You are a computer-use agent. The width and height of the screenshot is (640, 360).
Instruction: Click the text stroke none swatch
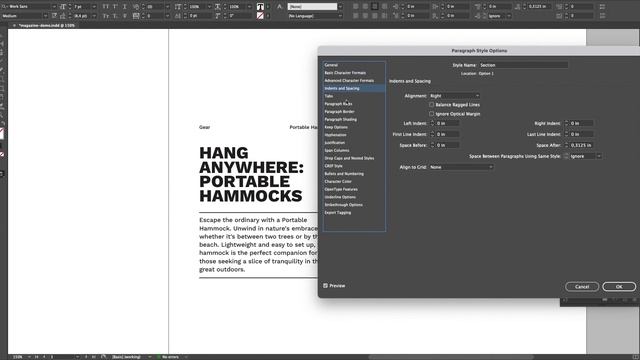coord(260,16)
